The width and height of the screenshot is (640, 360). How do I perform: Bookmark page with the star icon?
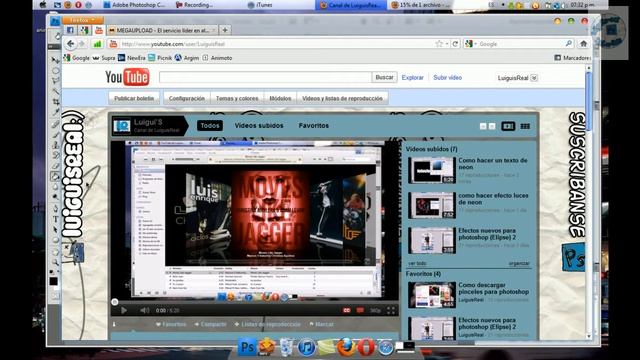(439, 44)
